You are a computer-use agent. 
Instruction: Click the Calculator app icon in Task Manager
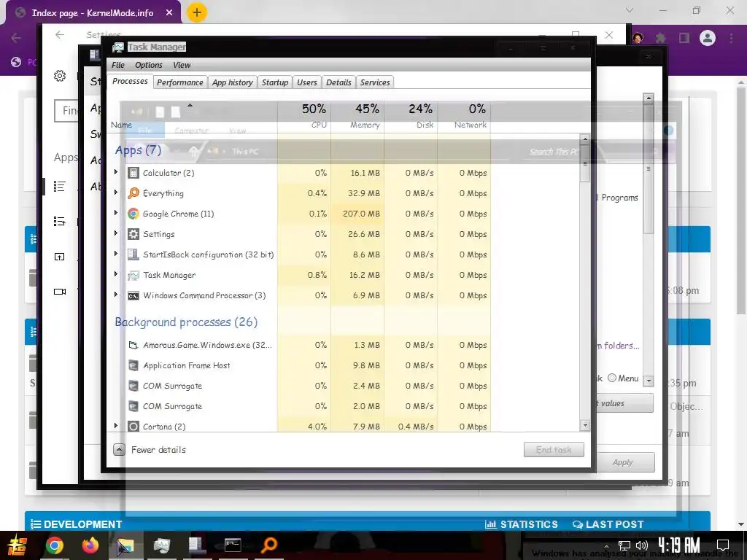(x=133, y=173)
